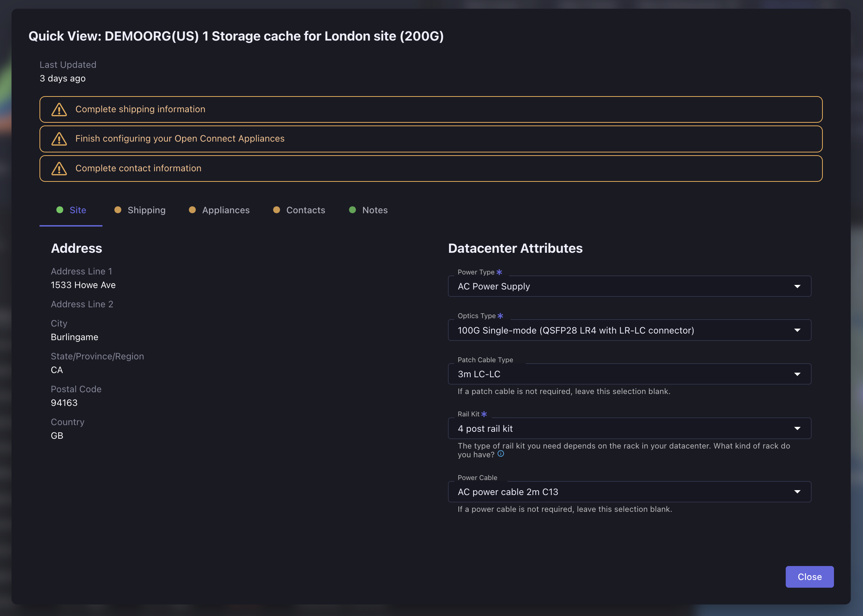Click the patch cable not required hint text
The width and height of the screenshot is (863, 616).
564,392
